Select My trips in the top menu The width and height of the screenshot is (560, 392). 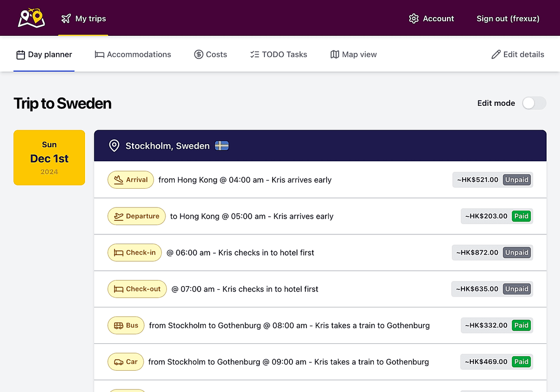click(83, 18)
